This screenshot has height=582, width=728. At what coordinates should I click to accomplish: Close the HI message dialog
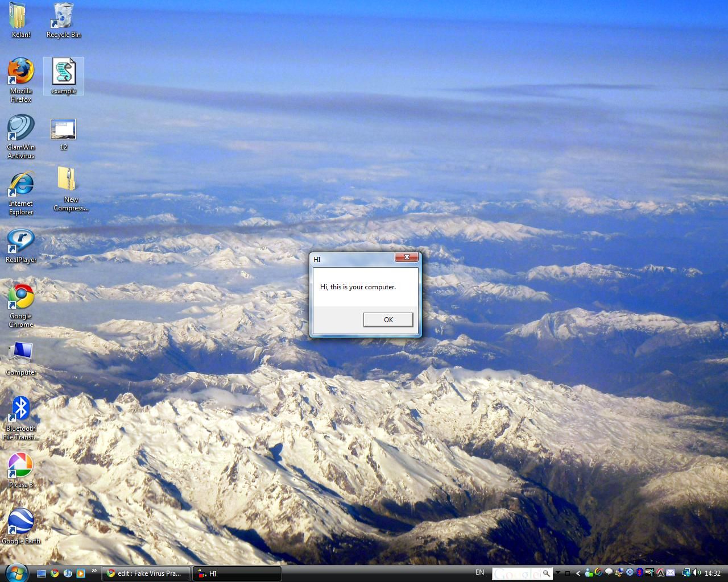[407, 257]
